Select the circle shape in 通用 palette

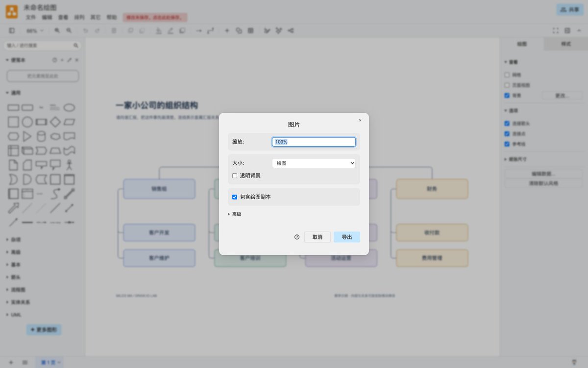coord(27,122)
